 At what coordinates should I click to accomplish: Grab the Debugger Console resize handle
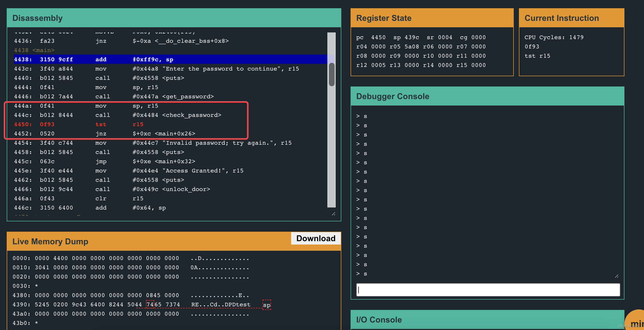point(617,276)
